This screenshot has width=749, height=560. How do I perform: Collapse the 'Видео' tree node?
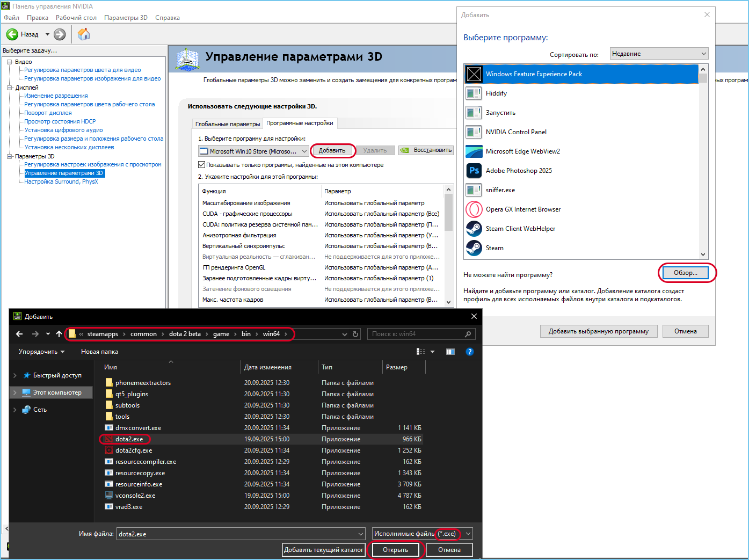(10, 62)
